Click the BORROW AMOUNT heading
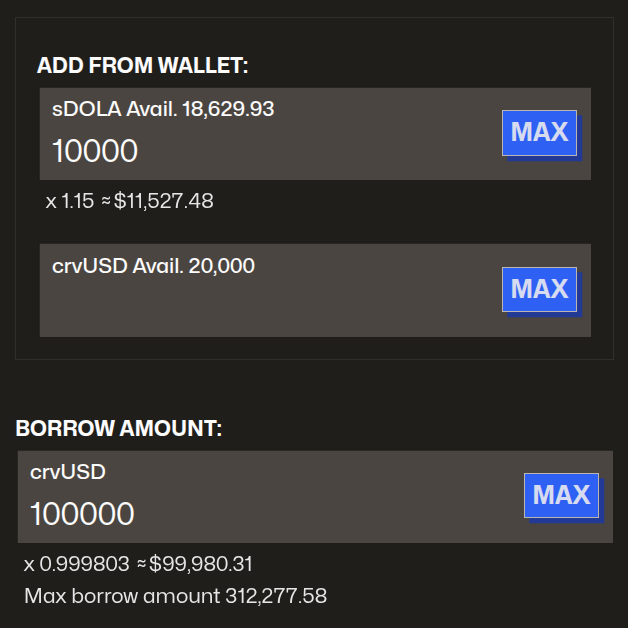 pyautogui.click(x=118, y=429)
